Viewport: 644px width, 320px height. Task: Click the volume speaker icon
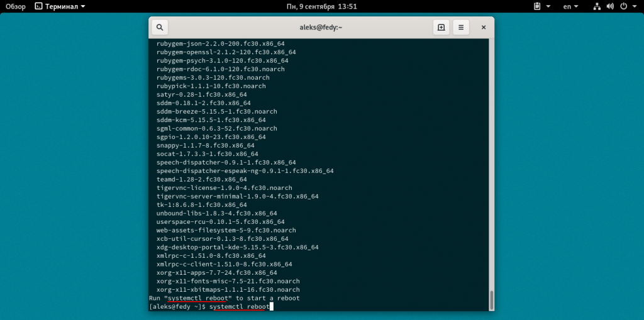click(610, 6)
